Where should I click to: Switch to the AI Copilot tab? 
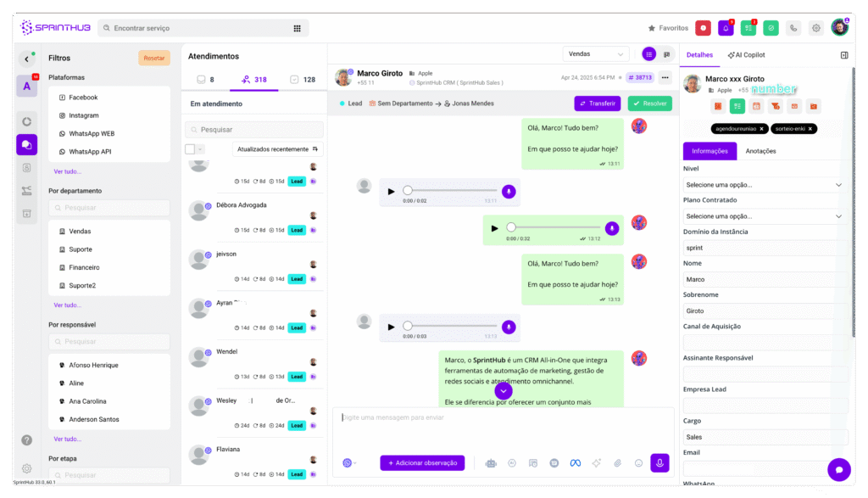[x=746, y=55]
